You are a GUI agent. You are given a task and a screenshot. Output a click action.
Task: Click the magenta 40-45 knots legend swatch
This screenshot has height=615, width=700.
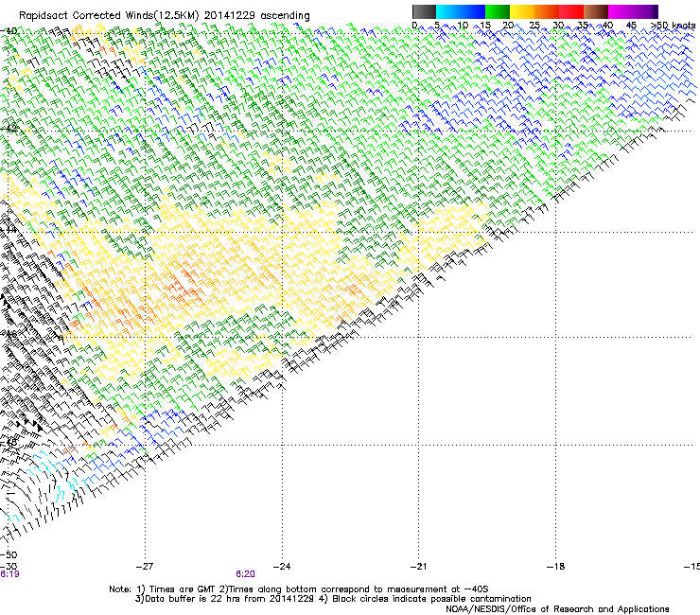click(x=620, y=11)
